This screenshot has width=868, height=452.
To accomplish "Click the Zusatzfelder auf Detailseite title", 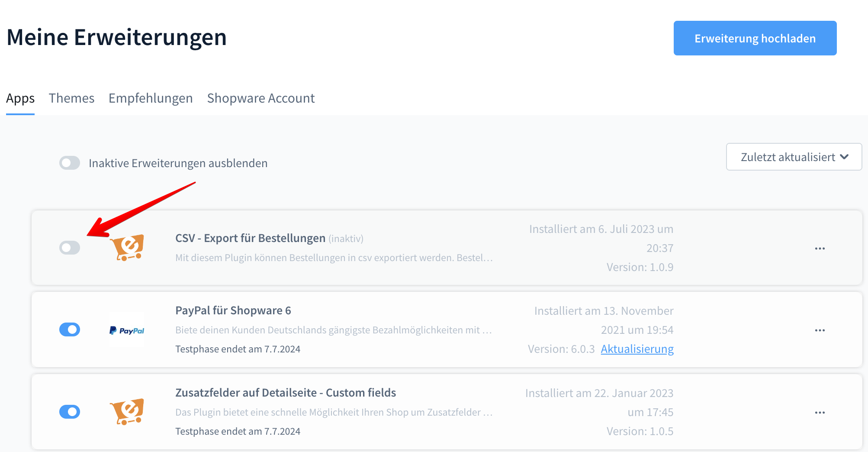I will tap(286, 393).
